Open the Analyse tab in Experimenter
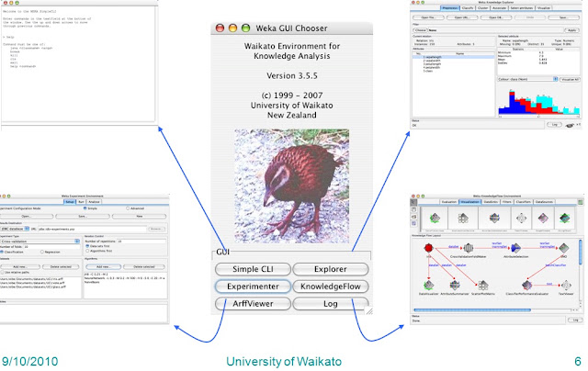588x371 pixels. click(x=94, y=202)
